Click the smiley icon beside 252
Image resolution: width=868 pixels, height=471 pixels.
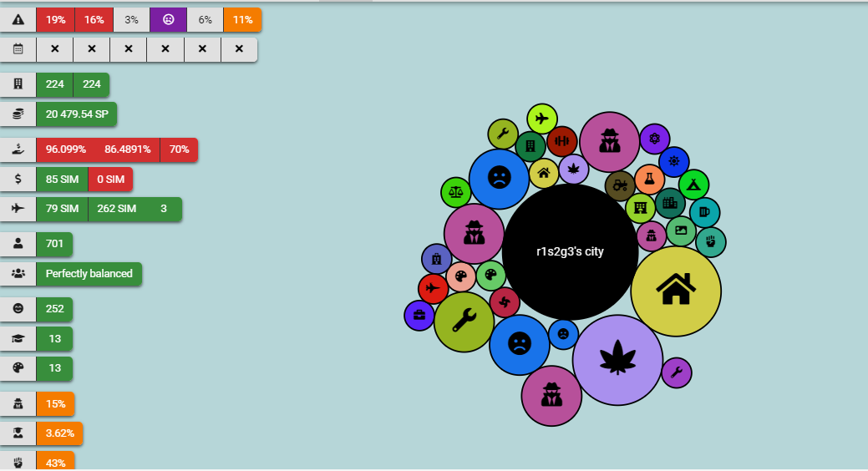pyautogui.click(x=18, y=309)
